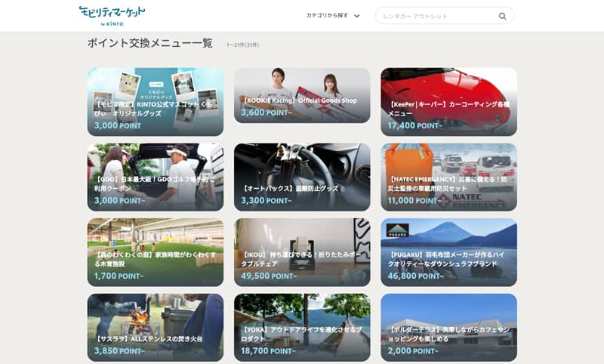Click the 17,400 POINT~ price text
Image resolution: width=604 pixels, height=364 pixels.
pyautogui.click(x=414, y=125)
